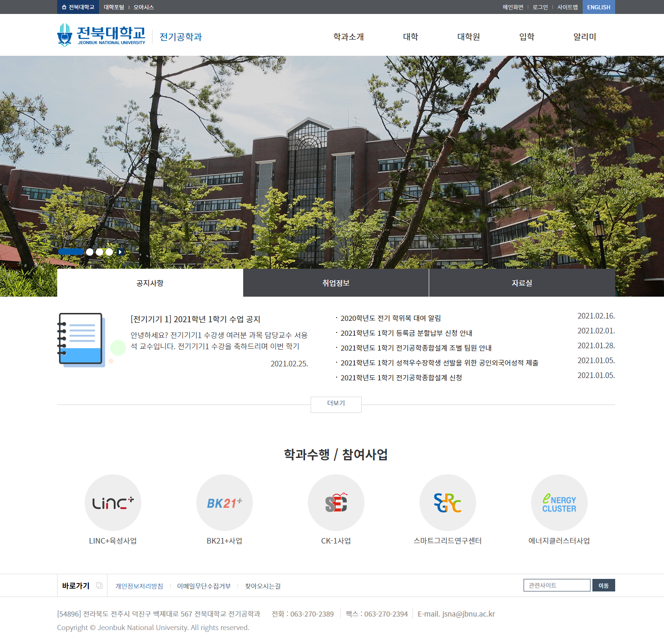664x644 pixels.
Task: Click the notebook notice icon
Action: click(x=82, y=340)
